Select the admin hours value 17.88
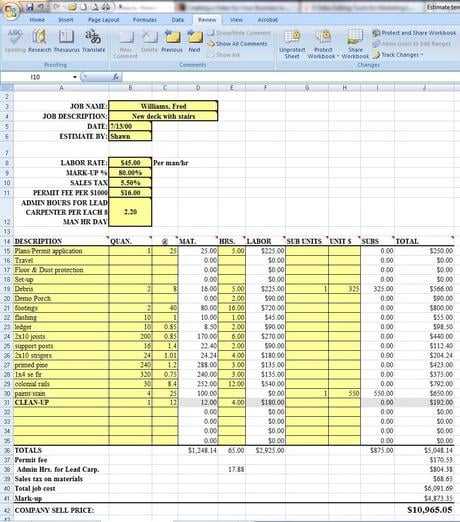Screen dimensions: 460x522 coord(232,469)
